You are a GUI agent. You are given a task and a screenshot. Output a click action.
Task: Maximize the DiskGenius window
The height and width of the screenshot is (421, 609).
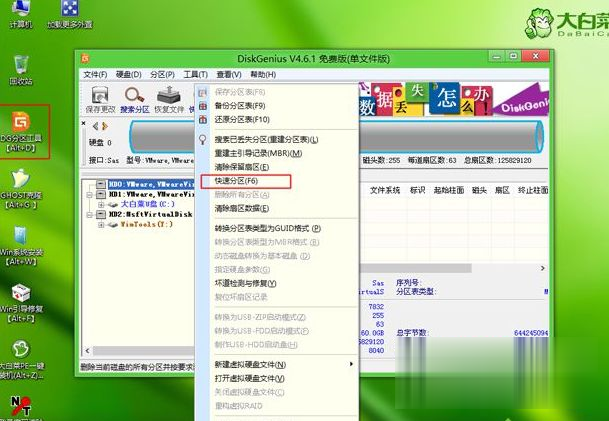coord(513,57)
